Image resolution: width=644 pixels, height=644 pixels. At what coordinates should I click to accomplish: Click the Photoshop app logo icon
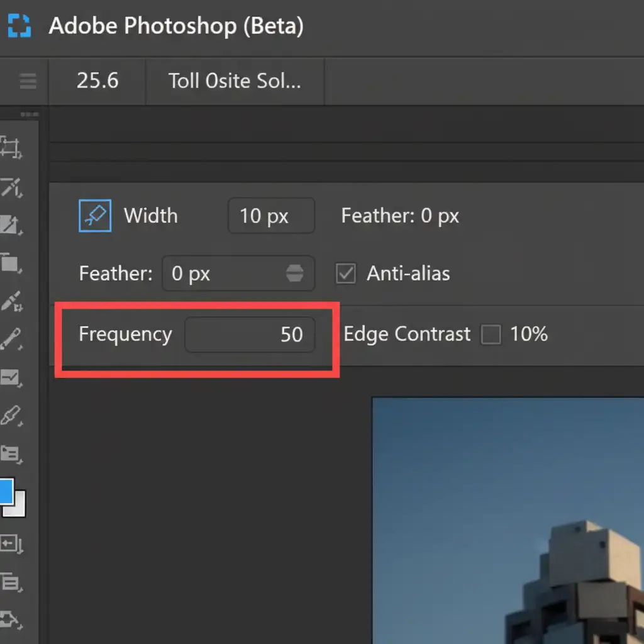coord(19,26)
